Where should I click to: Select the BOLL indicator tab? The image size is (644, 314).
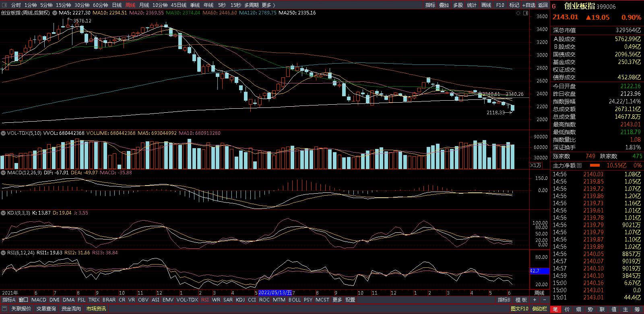pos(295,300)
